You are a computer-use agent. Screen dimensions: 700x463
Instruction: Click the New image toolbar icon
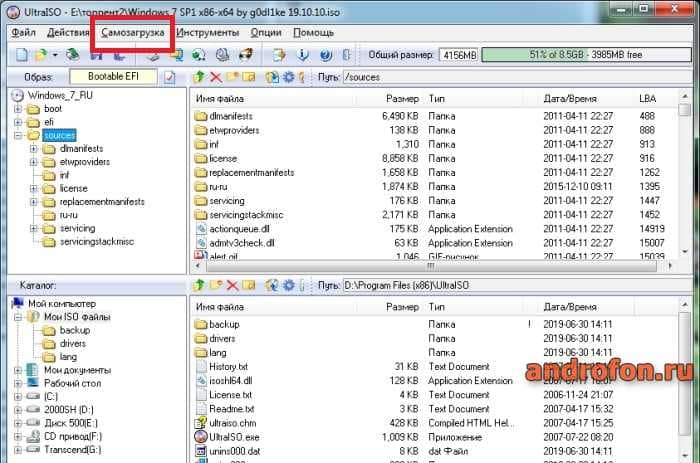(x=21, y=55)
